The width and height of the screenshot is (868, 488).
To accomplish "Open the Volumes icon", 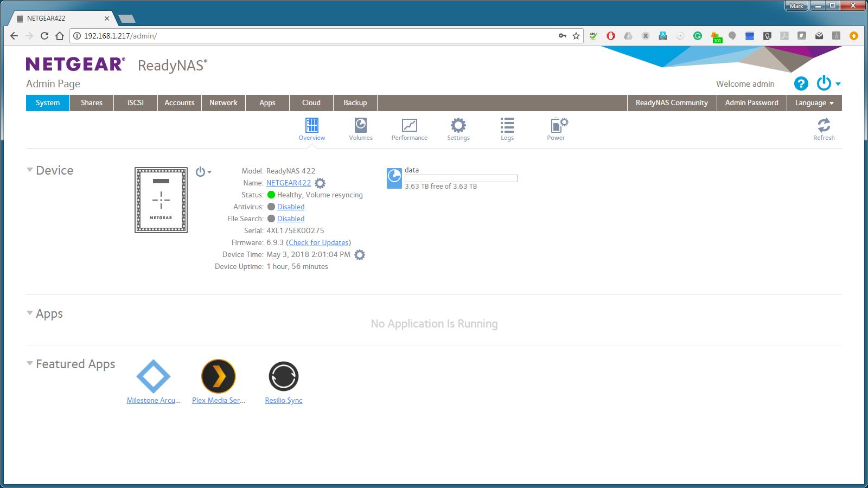I will pos(361,125).
